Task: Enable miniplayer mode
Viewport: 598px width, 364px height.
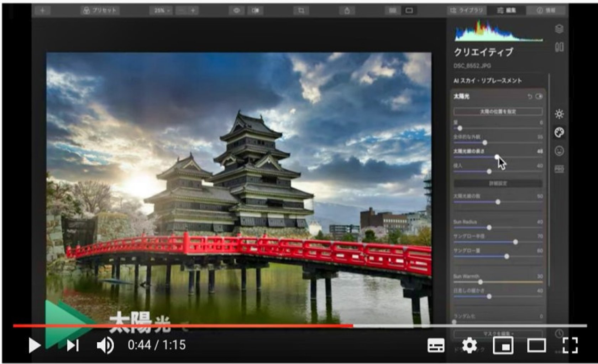Action: (503, 346)
